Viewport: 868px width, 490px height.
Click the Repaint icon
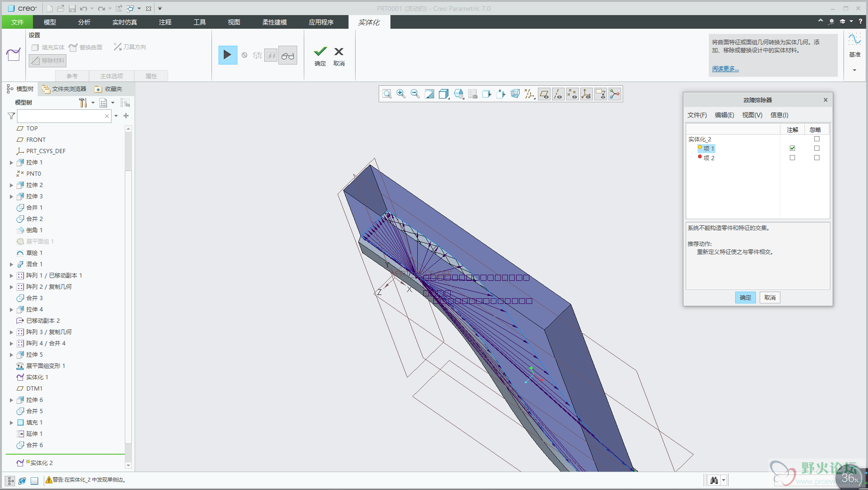(430, 94)
